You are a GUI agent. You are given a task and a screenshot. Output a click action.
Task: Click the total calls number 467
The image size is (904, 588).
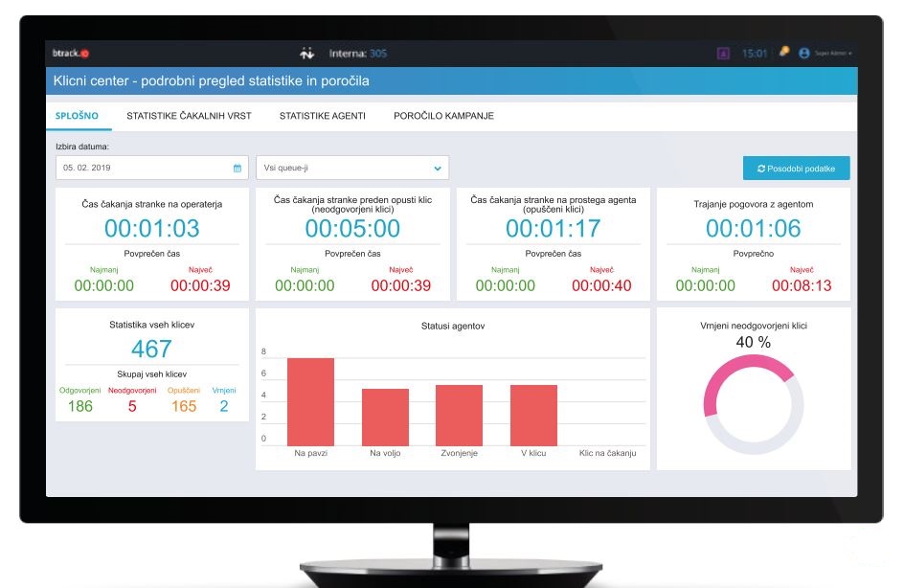coord(151,349)
